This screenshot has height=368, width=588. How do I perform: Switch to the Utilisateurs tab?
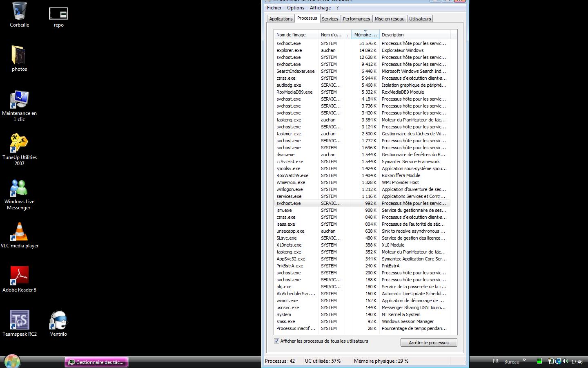tap(420, 19)
